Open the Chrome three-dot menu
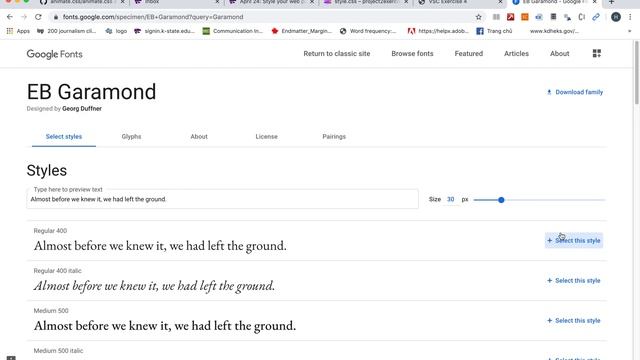Viewport: 640px width, 360px height. [x=630, y=17]
